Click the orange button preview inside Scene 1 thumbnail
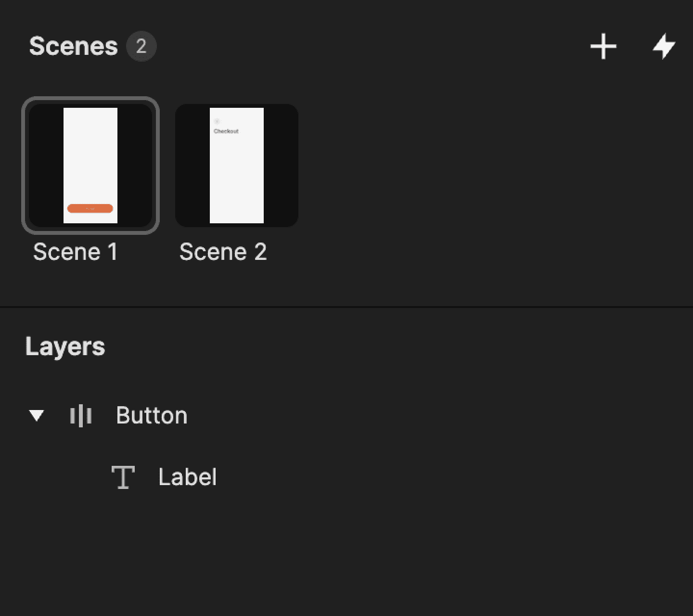The image size is (693, 616). tap(90, 208)
